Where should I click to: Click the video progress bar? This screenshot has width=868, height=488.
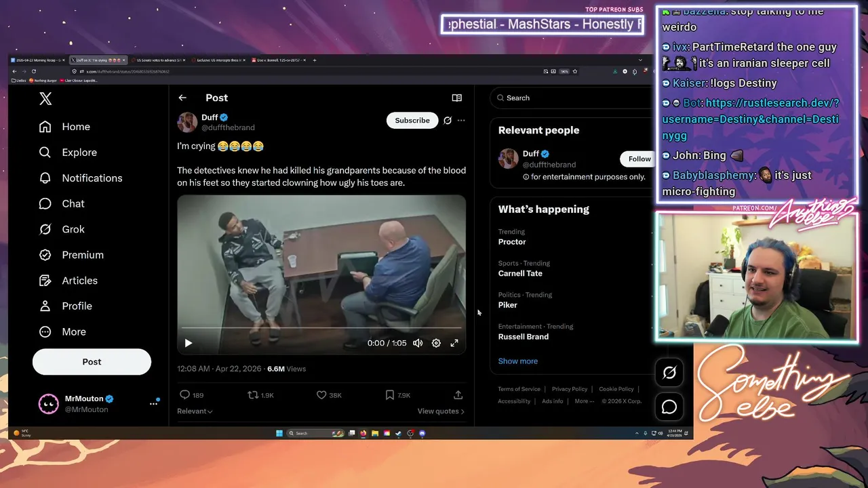point(321,328)
